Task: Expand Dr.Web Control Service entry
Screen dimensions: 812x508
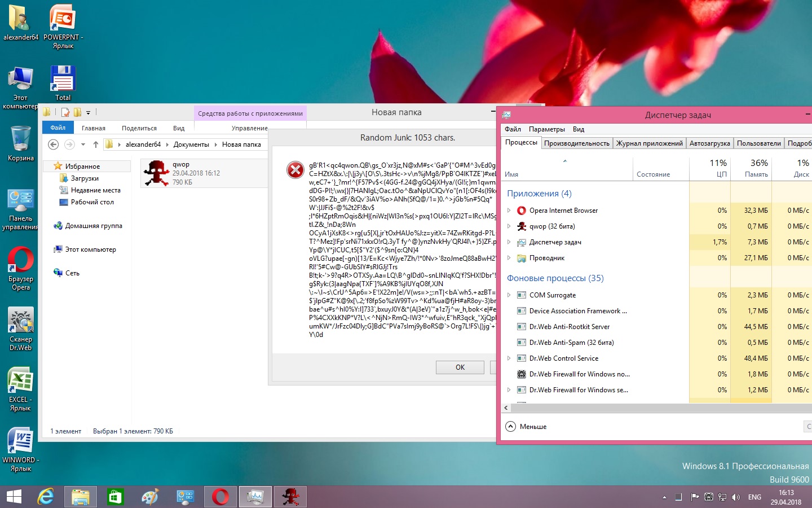Action: [509, 358]
